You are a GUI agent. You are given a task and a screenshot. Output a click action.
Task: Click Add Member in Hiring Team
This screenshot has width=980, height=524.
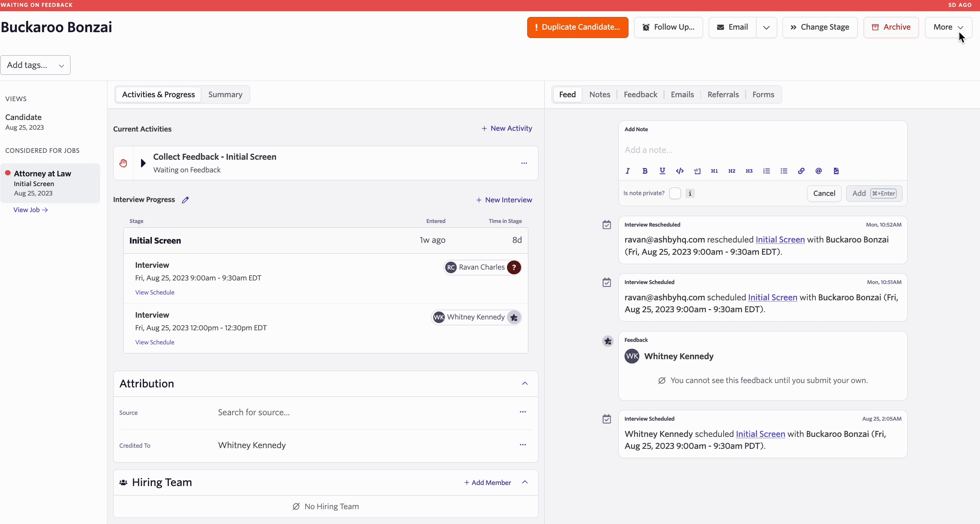[x=487, y=482]
